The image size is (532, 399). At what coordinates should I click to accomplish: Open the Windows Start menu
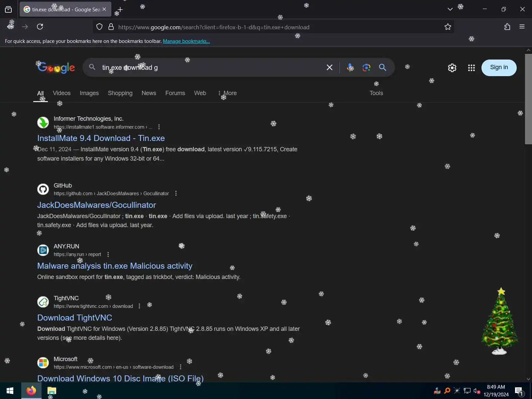[10, 391]
